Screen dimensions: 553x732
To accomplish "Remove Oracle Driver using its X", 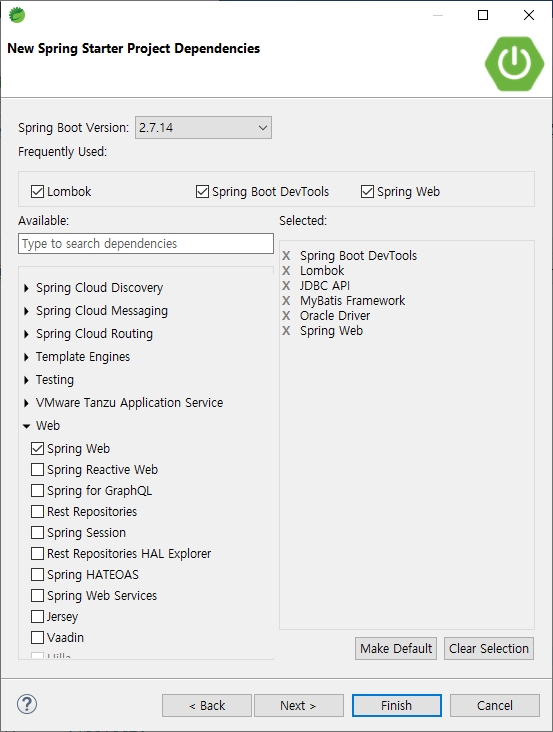I will coord(286,316).
